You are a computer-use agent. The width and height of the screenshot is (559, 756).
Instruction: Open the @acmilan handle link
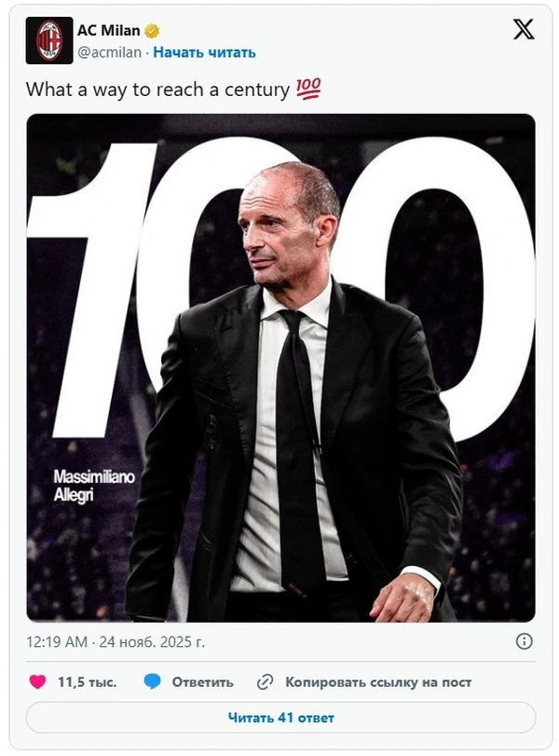pos(110,52)
